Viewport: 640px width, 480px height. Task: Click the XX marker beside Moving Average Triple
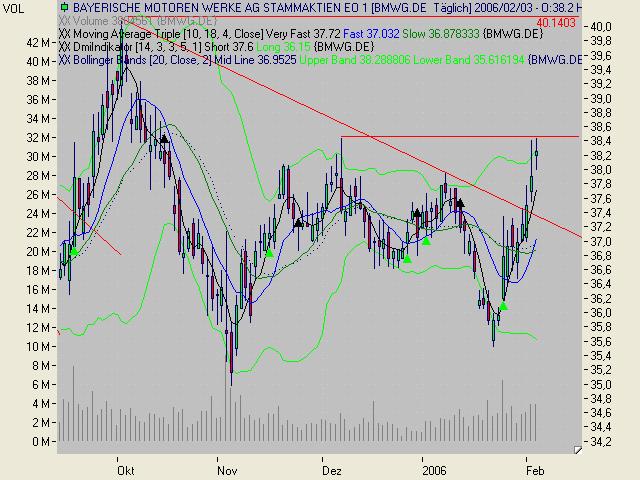click(65, 33)
